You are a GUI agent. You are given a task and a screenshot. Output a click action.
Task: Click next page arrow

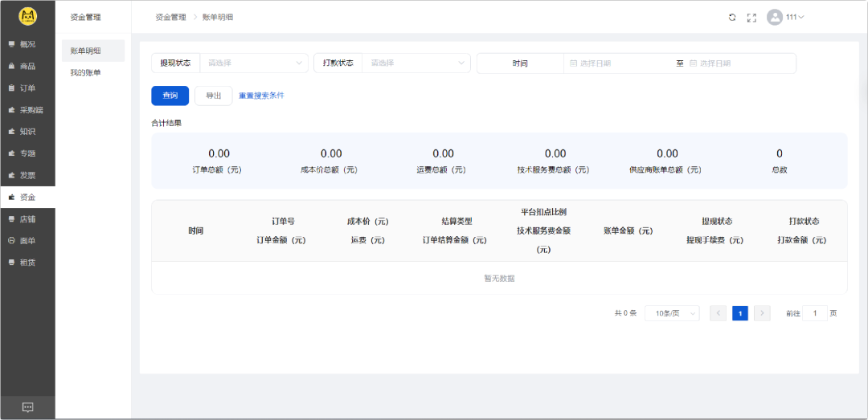[762, 313]
